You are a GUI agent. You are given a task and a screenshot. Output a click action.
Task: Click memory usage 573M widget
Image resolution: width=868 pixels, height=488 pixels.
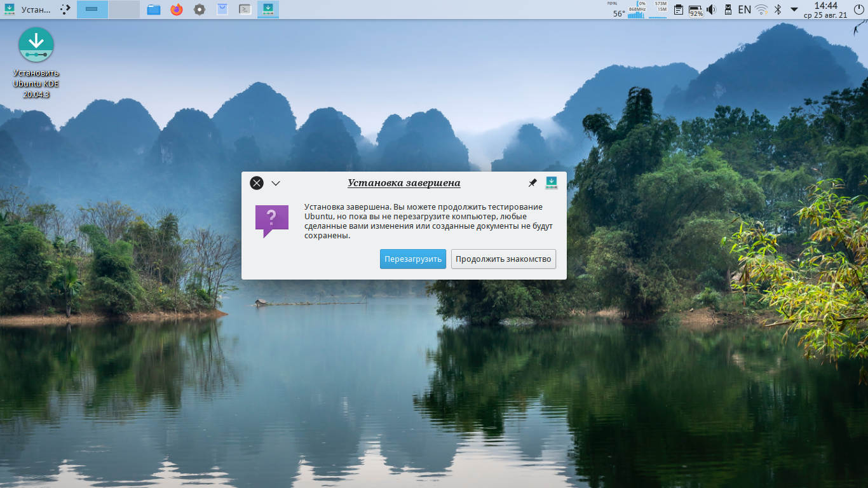(x=658, y=10)
